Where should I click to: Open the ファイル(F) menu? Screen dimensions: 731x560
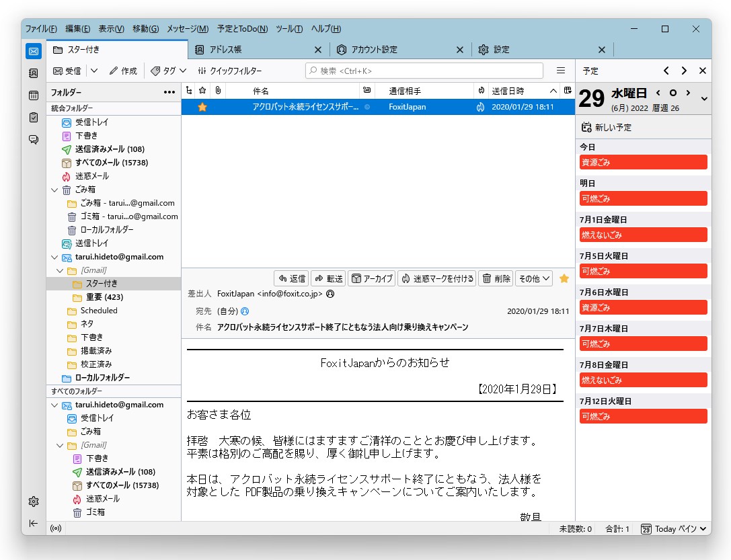[x=41, y=29]
